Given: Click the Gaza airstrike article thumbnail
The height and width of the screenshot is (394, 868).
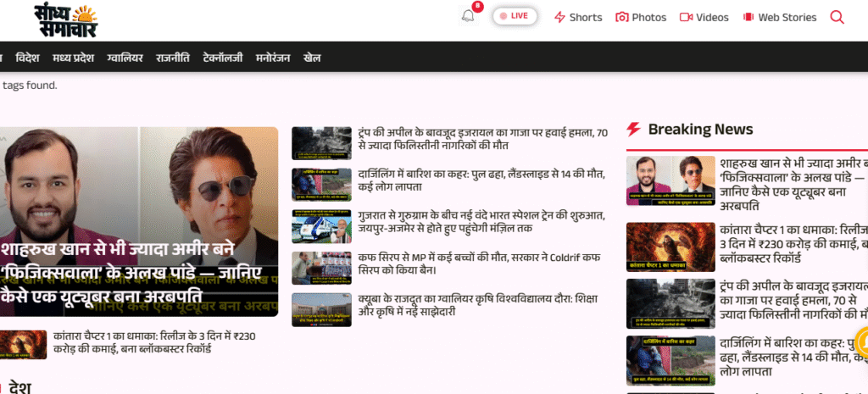Looking at the screenshot, I should pyautogui.click(x=321, y=143).
